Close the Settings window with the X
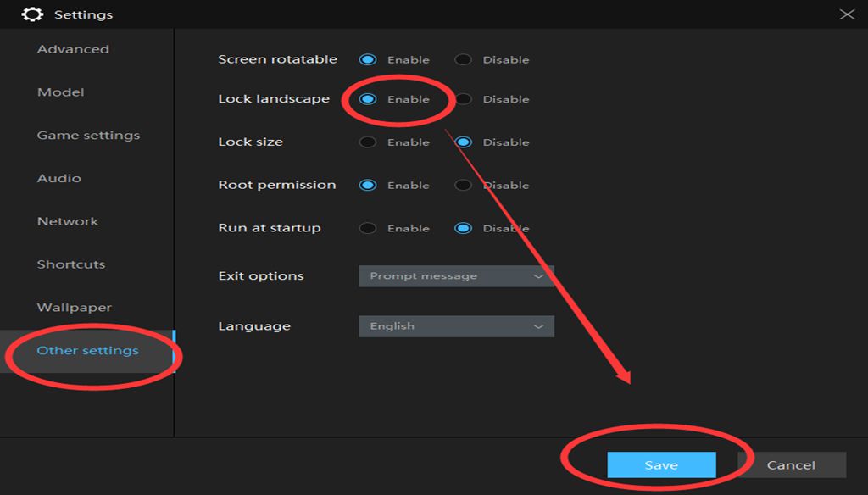The width and height of the screenshot is (868, 495). click(x=847, y=14)
